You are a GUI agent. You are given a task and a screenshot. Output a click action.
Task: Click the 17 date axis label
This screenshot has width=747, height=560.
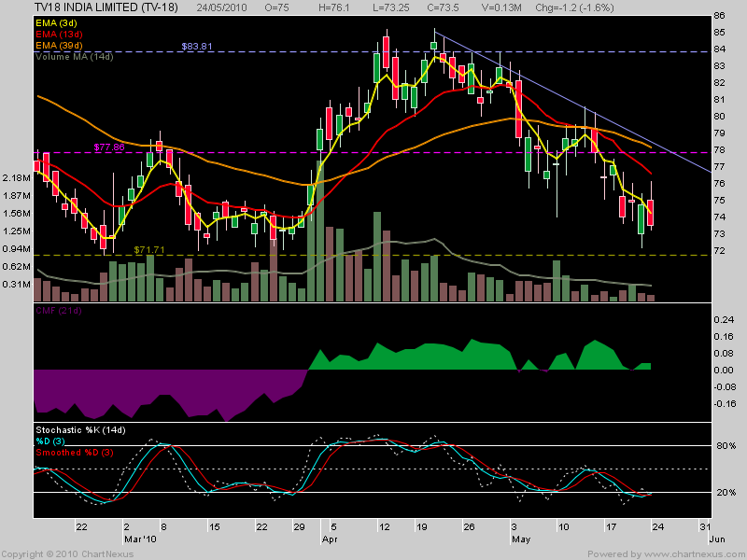611,526
